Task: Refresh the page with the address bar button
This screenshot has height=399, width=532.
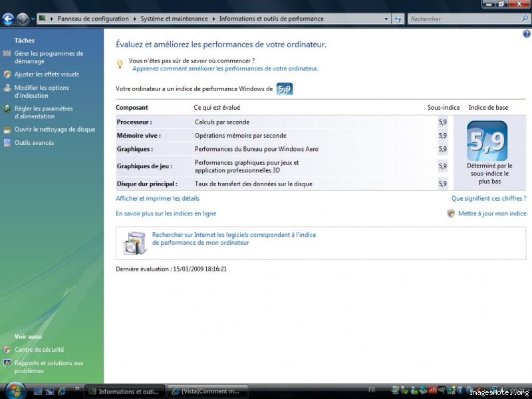Action: (x=398, y=19)
